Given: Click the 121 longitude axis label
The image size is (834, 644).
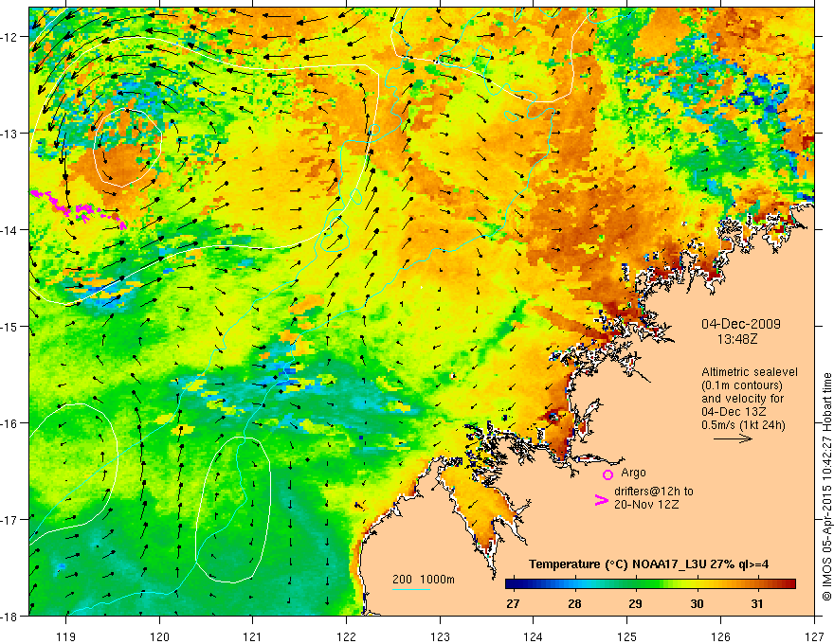Looking at the screenshot, I should [253, 636].
